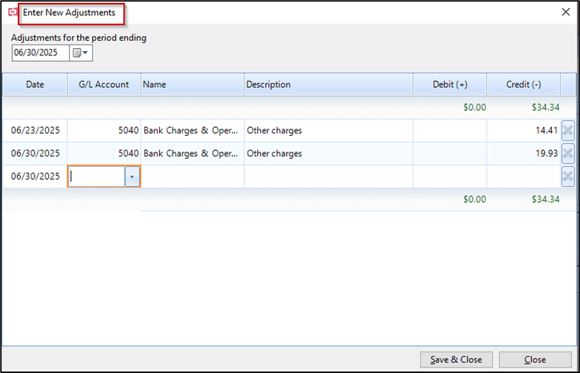Select Other charges description in 14.41 row
The image size is (580, 373).
coord(328,130)
